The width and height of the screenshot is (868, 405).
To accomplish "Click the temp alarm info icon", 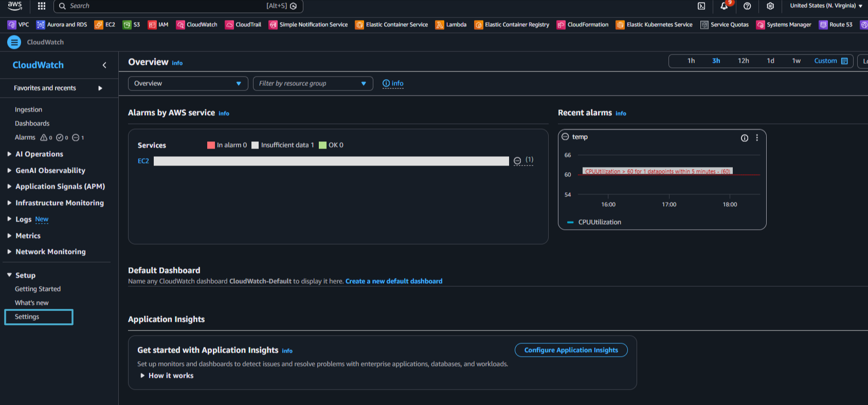I will coord(744,138).
